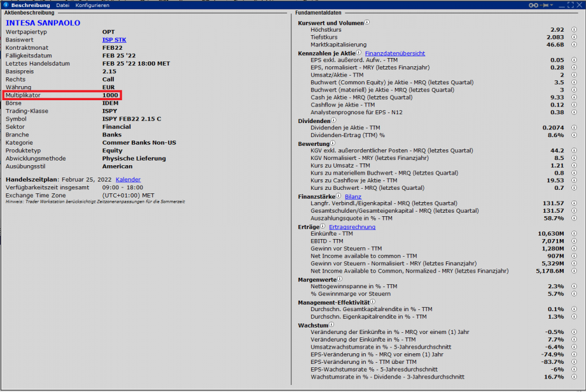Click info icon for Dividenden-Ertrag row
The height and width of the screenshot is (392, 586).
click(x=574, y=135)
